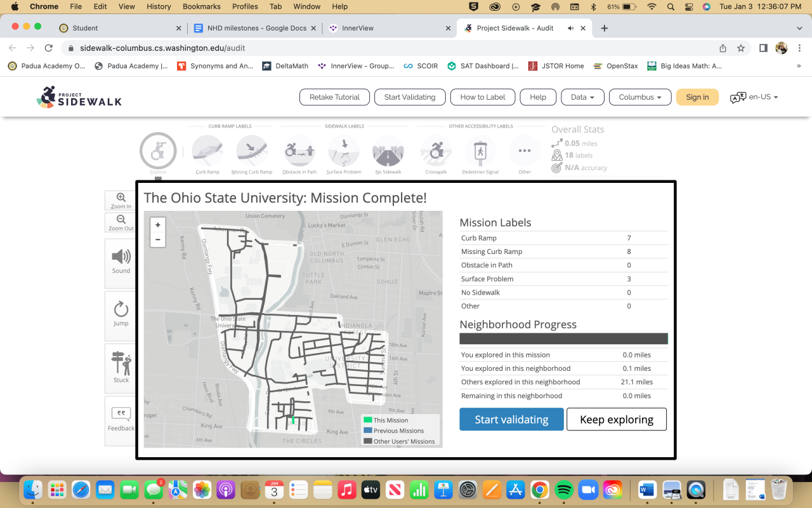The width and height of the screenshot is (812, 508).
Task: Mute the Project Sidewalk tab audio
Action: [570, 28]
